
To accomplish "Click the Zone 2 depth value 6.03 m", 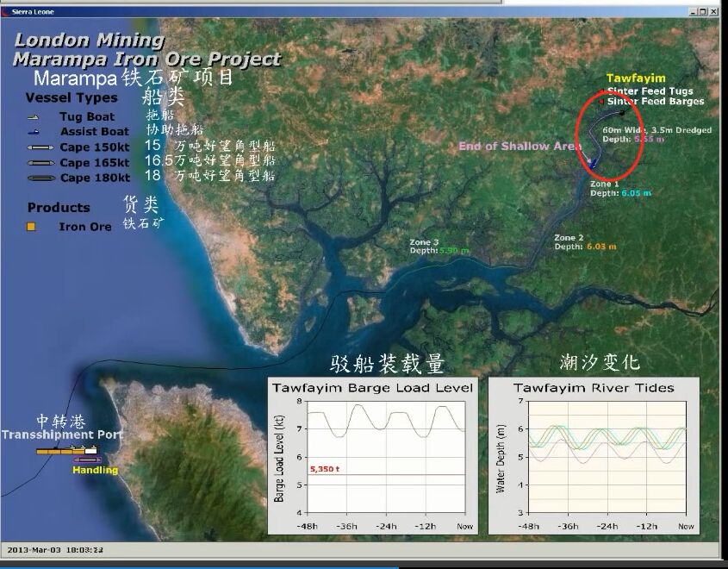I will click(x=601, y=247).
